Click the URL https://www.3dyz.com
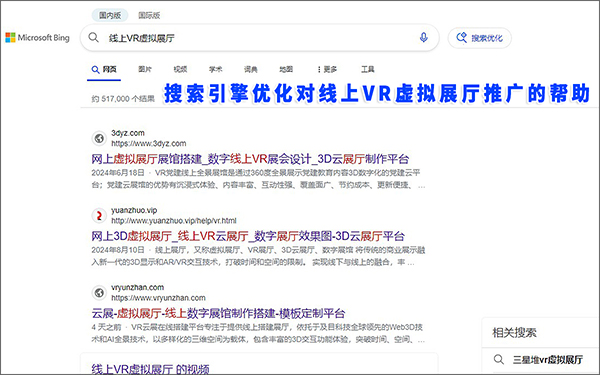Viewport: 600px width, 375px height. pos(148,143)
